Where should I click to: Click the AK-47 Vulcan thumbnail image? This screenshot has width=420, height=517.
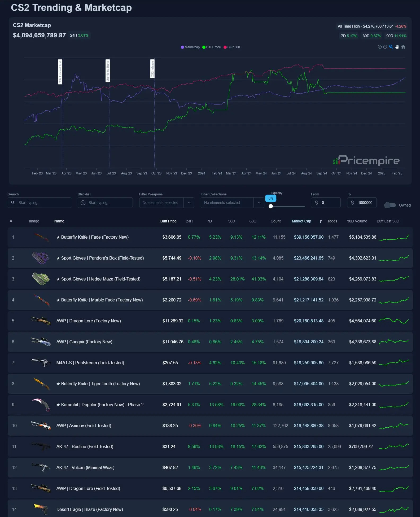(x=41, y=467)
